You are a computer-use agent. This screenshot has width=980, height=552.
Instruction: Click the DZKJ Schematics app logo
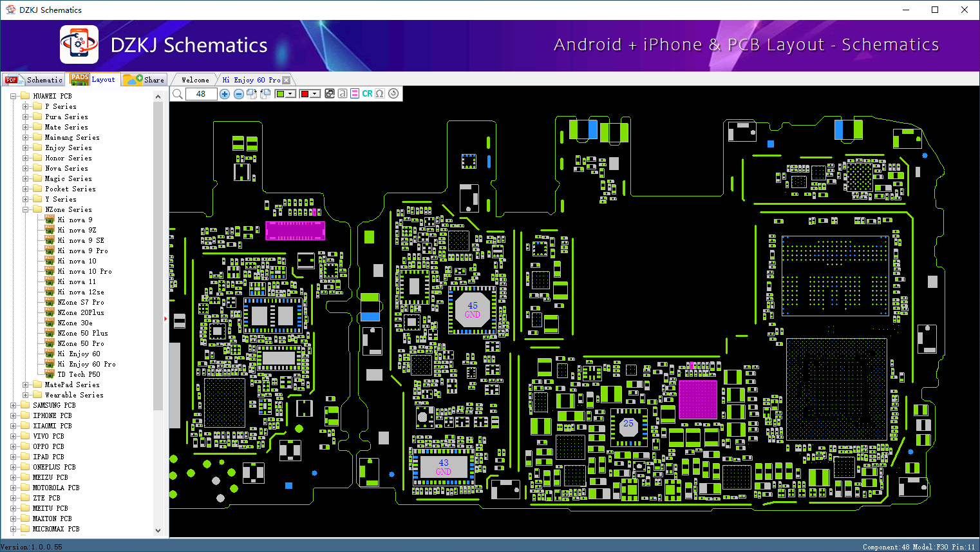click(79, 44)
